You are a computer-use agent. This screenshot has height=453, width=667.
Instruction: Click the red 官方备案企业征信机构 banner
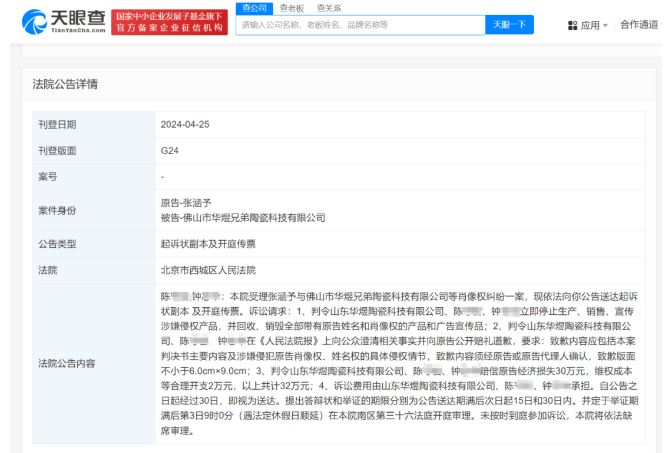point(168,22)
